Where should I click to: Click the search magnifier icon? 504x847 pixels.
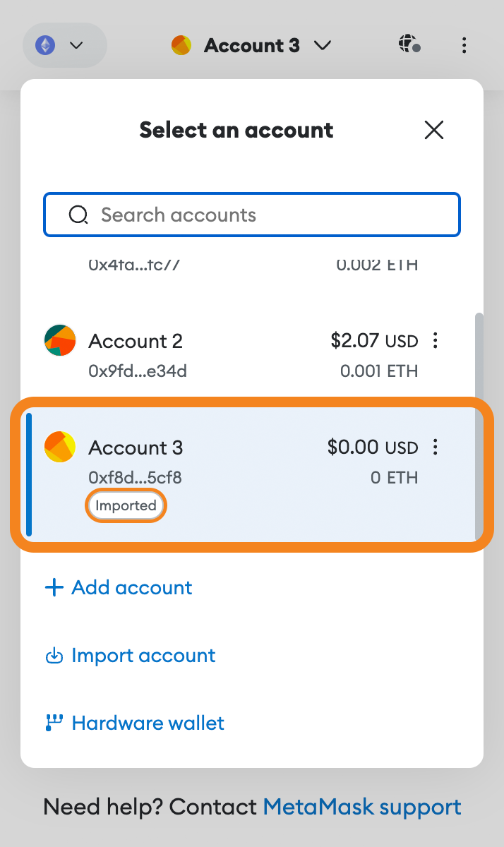[x=78, y=215]
